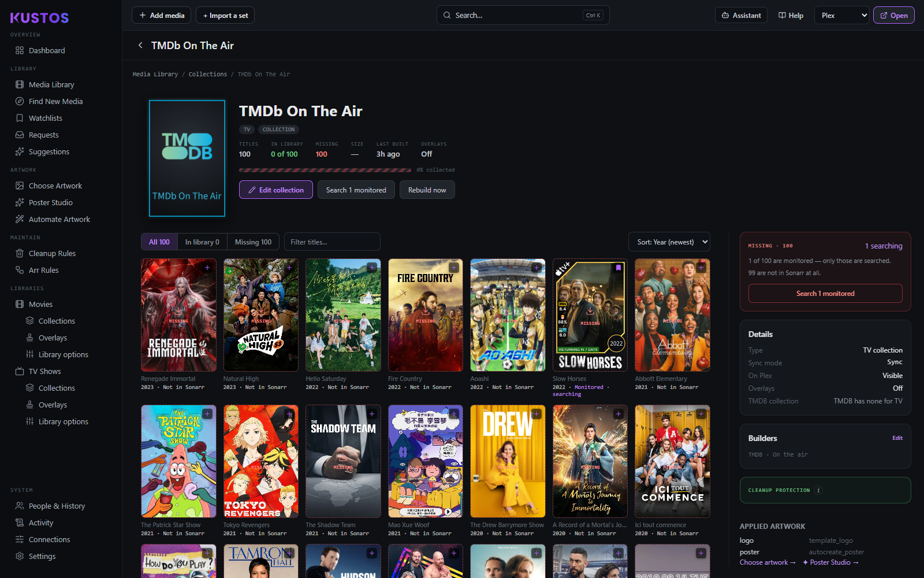
Task: Go back with the header arrow
Action: pyautogui.click(x=140, y=45)
